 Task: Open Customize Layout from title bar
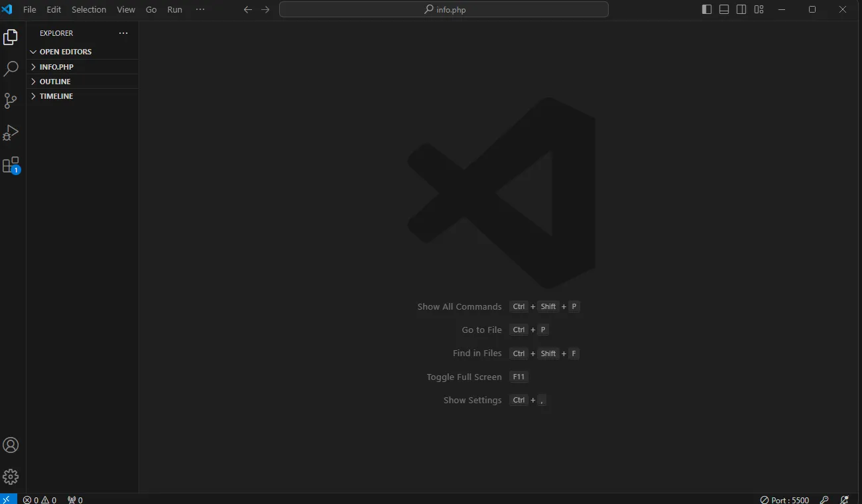click(x=759, y=9)
